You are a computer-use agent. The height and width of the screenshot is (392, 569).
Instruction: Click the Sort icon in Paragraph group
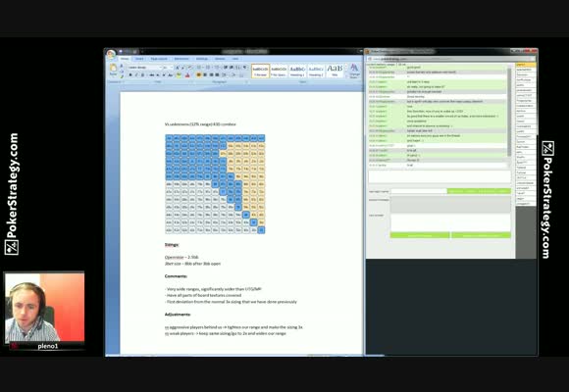coord(237,68)
